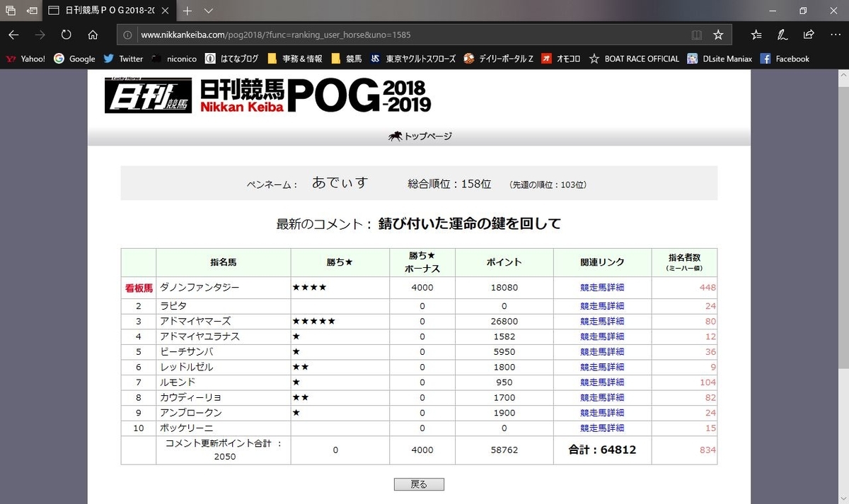Click the 5950 points cell
This screenshot has height=504, width=849.
pyautogui.click(x=504, y=351)
